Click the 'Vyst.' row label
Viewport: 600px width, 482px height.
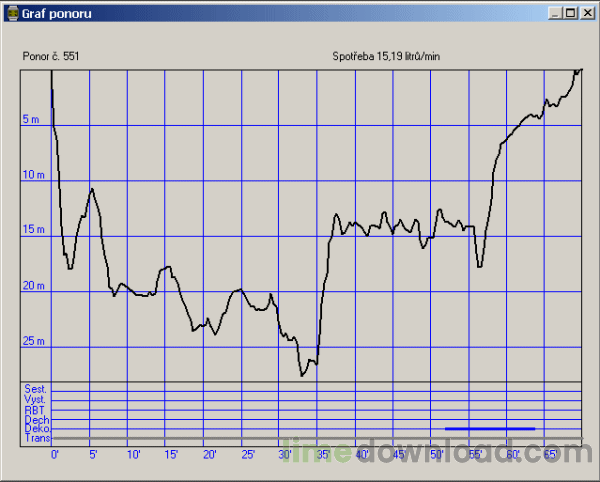pyautogui.click(x=35, y=399)
